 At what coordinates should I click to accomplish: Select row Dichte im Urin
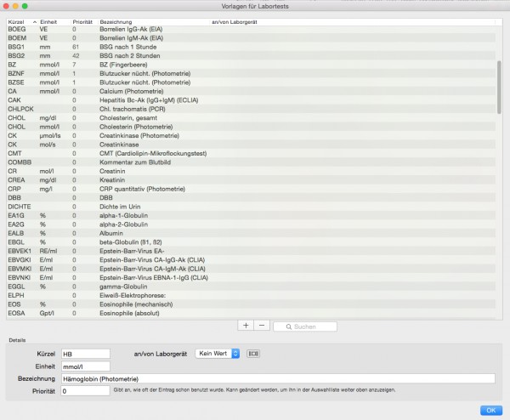[251, 207]
